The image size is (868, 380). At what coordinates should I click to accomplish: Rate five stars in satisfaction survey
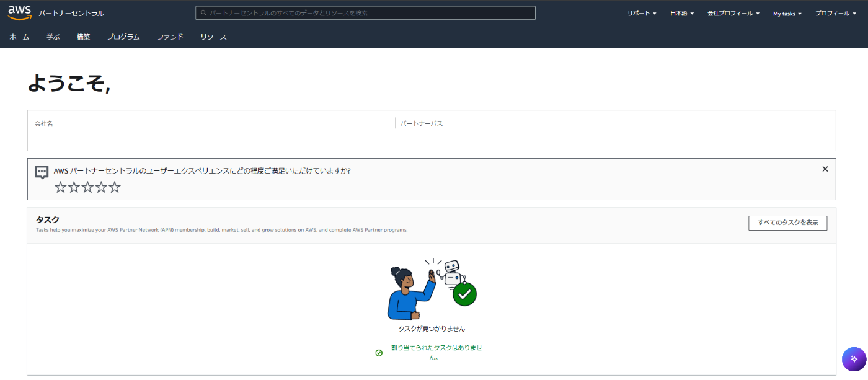click(115, 187)
